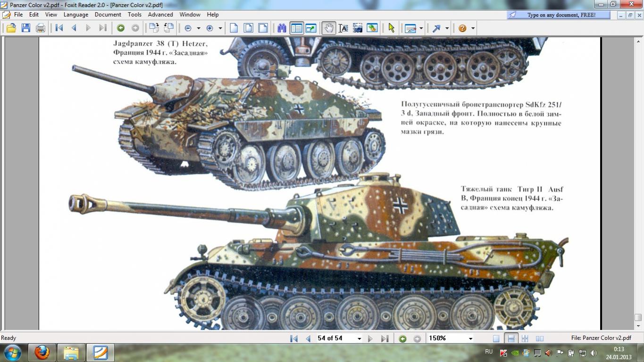Switch to Continuous page layout in status bar
This screenshot has width=644, height=362.
click(x=510, y=338)
